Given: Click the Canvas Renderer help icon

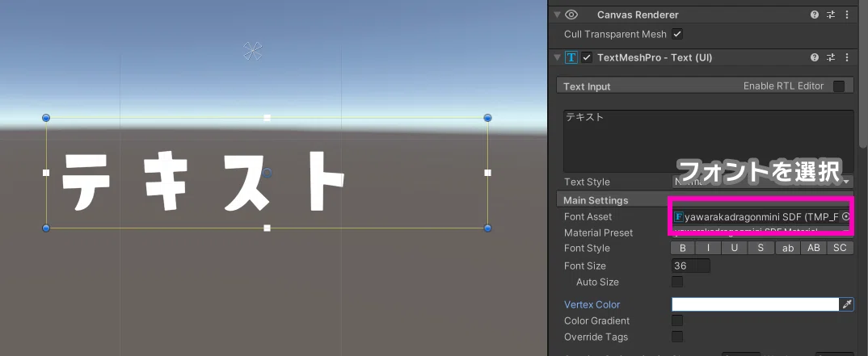Looking at the screenshot, I should [815, 15].
